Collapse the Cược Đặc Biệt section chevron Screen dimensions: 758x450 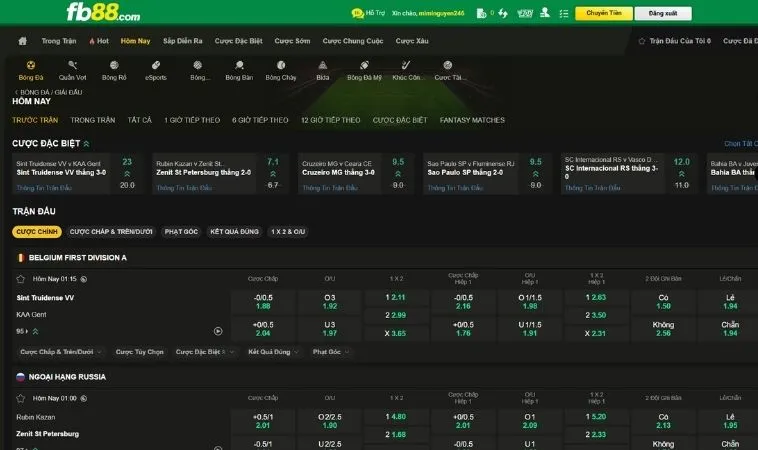coord(86,144)
